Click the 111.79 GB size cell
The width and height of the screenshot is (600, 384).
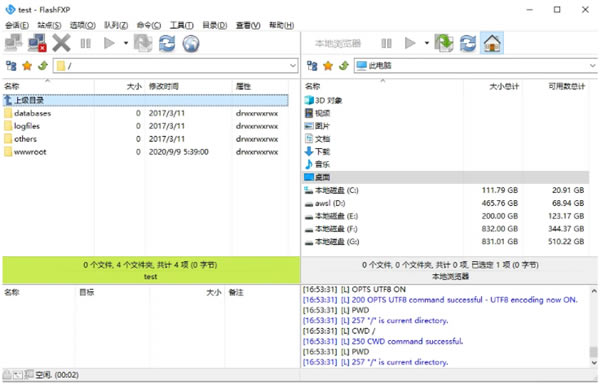tap(499, 190)
